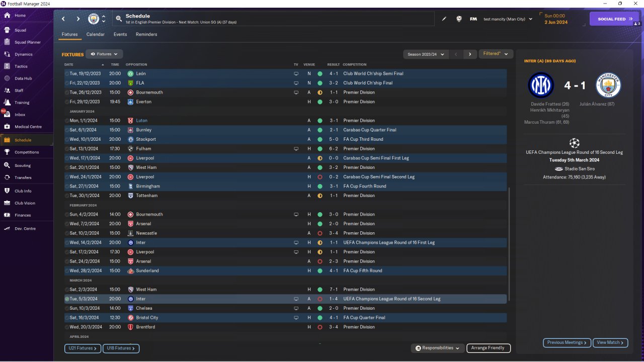Open the Dynamics screen
Image resolution: width=644 pixels, height=362 pixels.
tap(23, 54)
